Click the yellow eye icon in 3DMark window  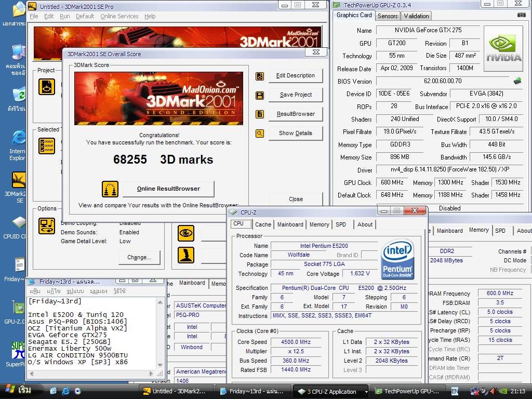pyautogui.click(x=186, y=233)
